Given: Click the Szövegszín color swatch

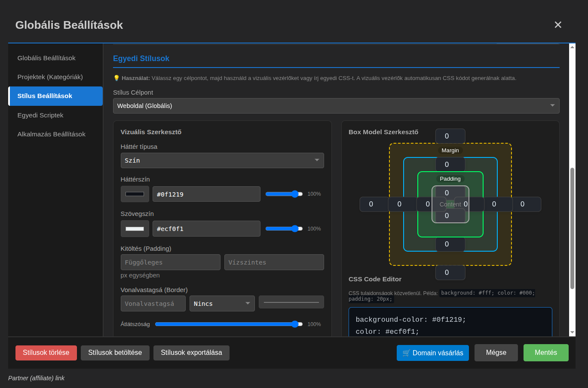Looking at the screenshot, I should [x=135, y=229].
